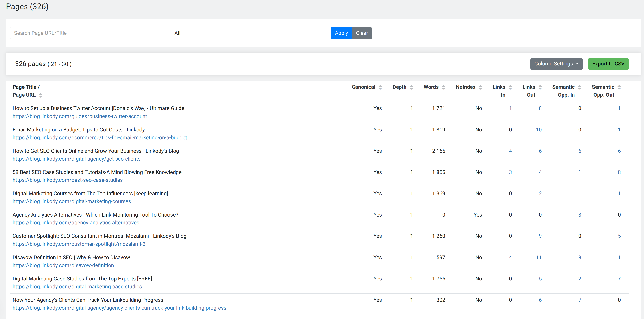Open the All filter dropdown

(250, 33)
